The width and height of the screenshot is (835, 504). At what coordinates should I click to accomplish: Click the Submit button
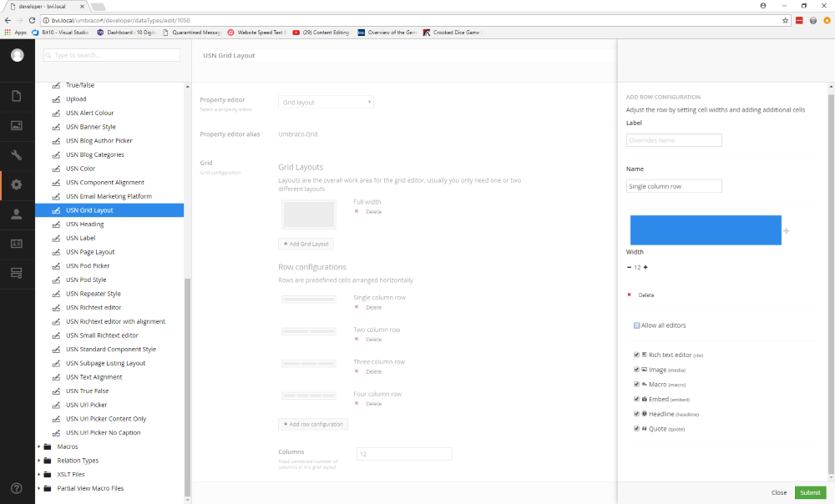click(810, 493)
